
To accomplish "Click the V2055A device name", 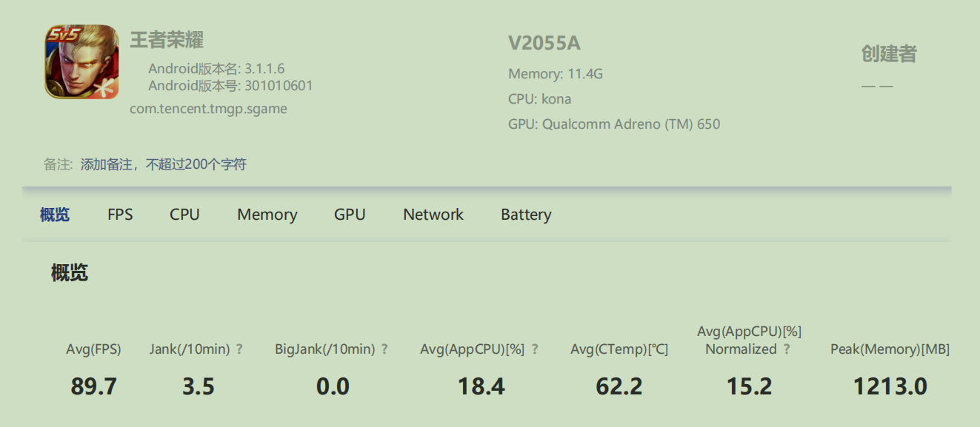I will (544, 44).
